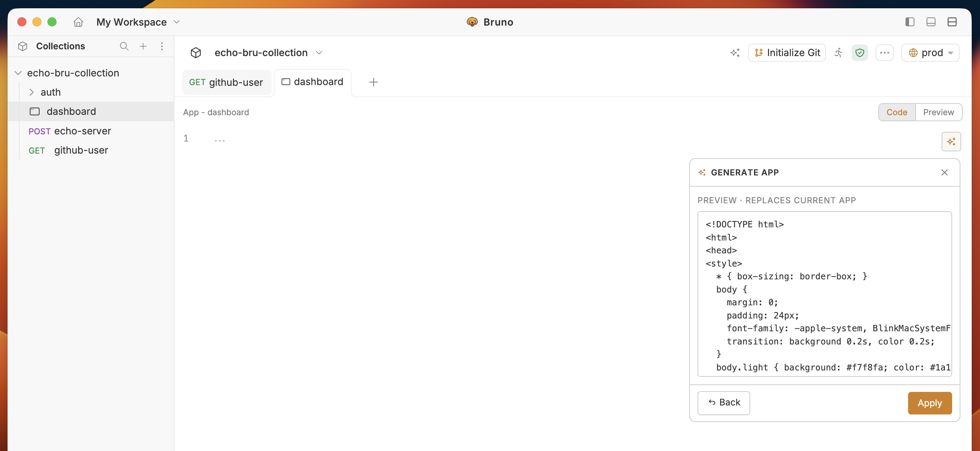
Task: Toggle the bottom panel layout icon
Action: click(931, 22)
